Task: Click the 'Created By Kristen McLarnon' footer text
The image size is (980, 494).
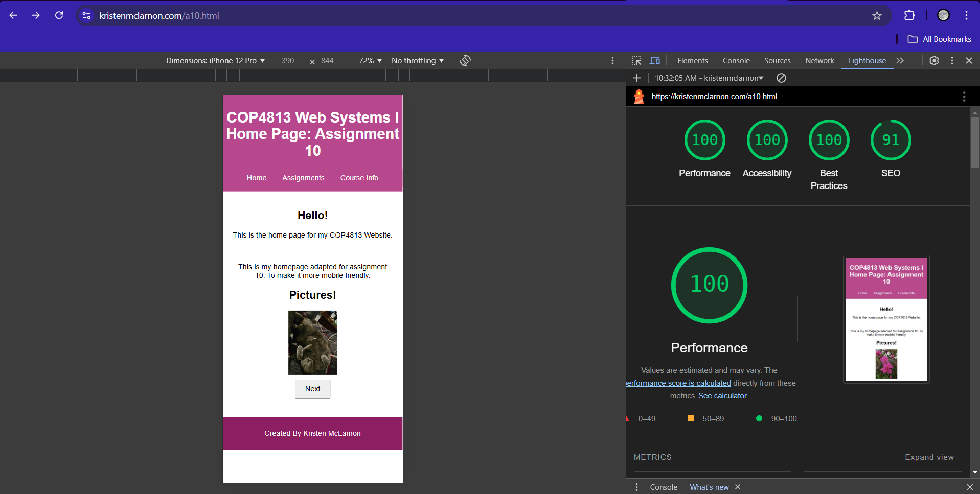Action: 312,433
